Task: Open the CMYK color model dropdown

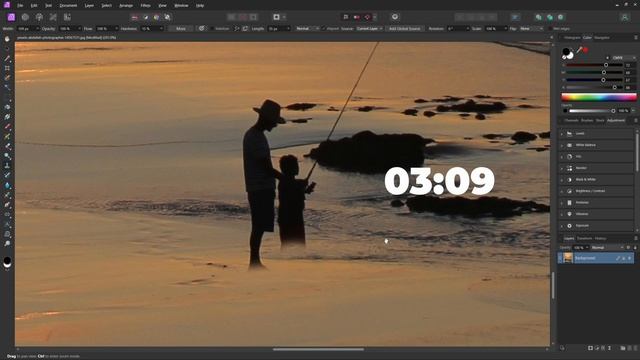Action: tap(623, 58)
